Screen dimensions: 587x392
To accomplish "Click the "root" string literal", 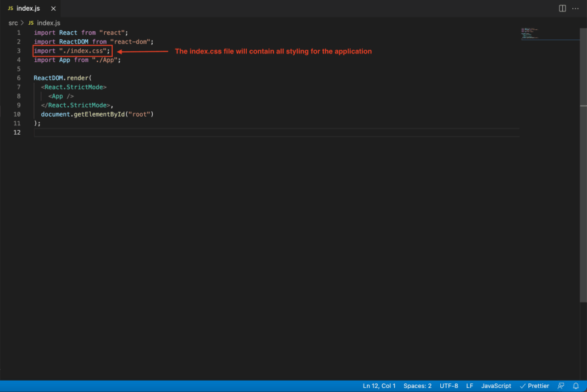I will point(139,114).
